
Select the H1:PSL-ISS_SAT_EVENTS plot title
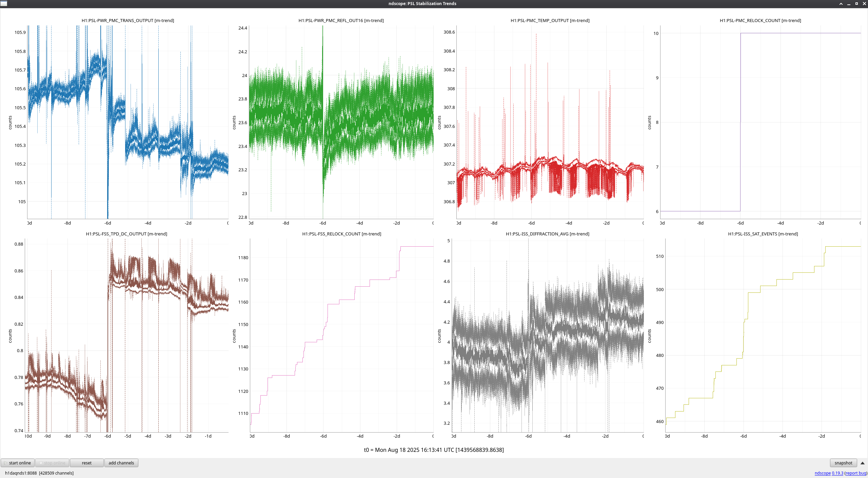[x=763, y=234]
